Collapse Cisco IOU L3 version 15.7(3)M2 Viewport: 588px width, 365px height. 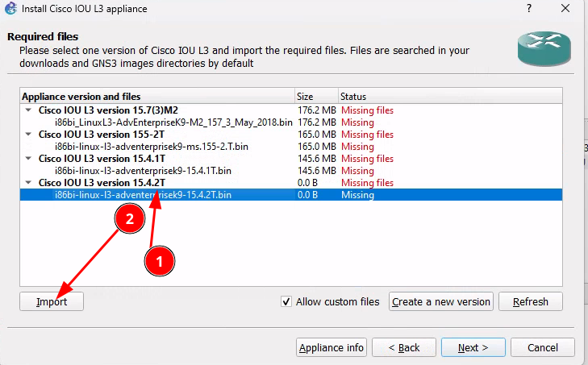point(28,110)
